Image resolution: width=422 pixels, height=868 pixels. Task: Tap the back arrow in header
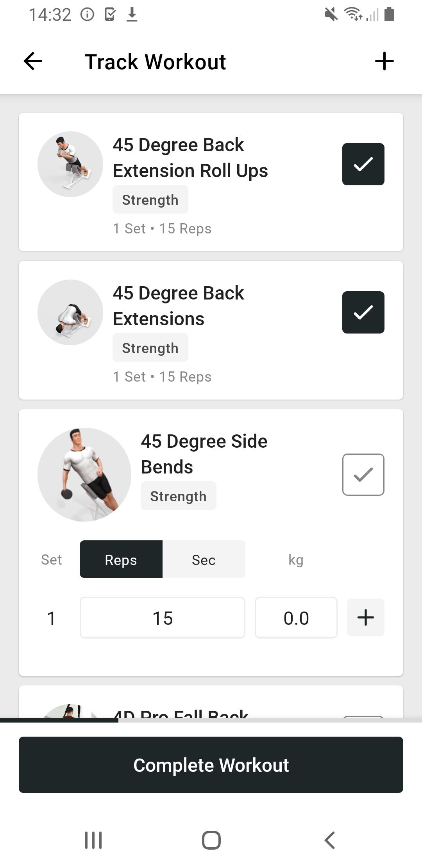click(x=33, y=61)
